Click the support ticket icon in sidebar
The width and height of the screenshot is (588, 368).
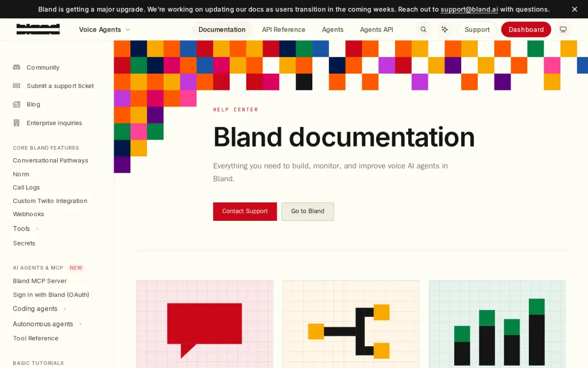click(x=17, y=86)
